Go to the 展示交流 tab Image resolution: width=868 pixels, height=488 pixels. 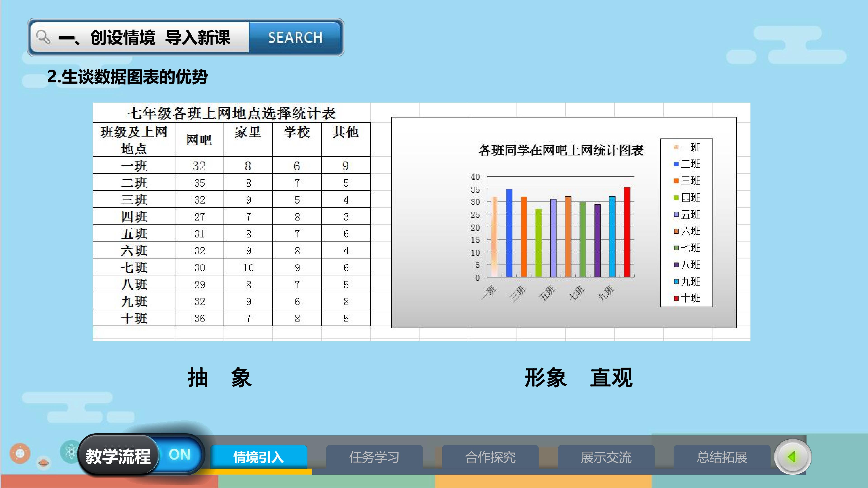(606, 457)
